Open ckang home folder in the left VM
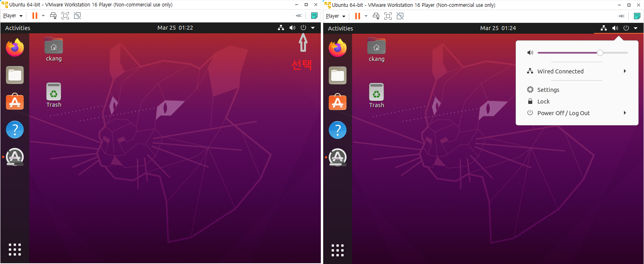The width and height of the screenshot is (644, 264). point(54,50)
